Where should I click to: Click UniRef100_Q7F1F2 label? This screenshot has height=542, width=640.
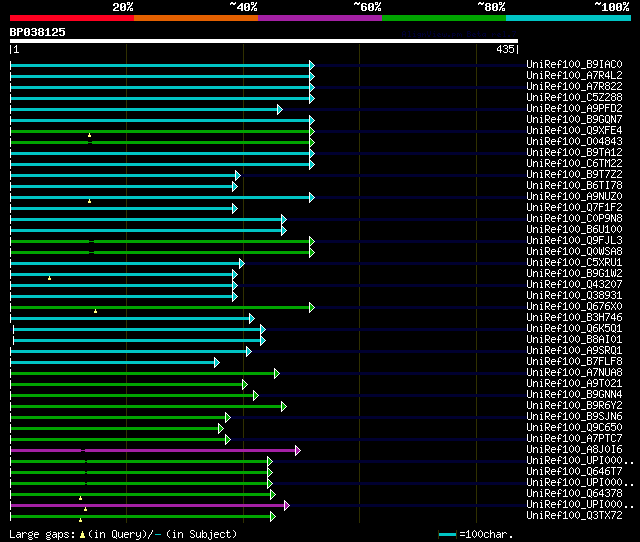574,208
